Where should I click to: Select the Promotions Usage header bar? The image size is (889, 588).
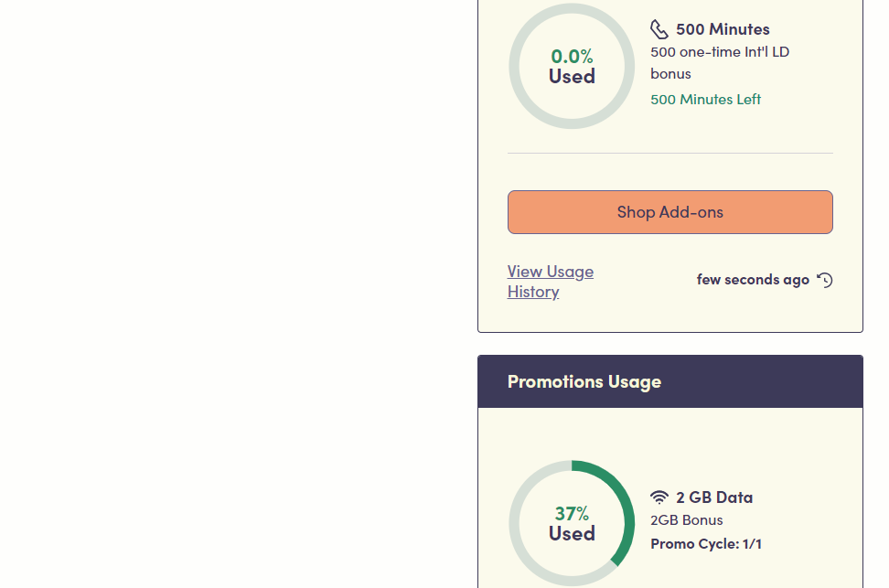click(x=670, y=381)
